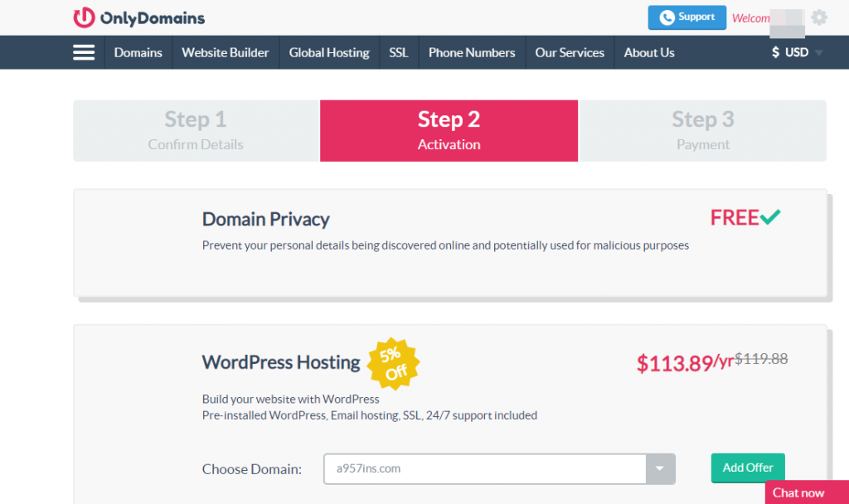Open the Our Services menu
Screen dimensions: 849x504
pos(570,52)
